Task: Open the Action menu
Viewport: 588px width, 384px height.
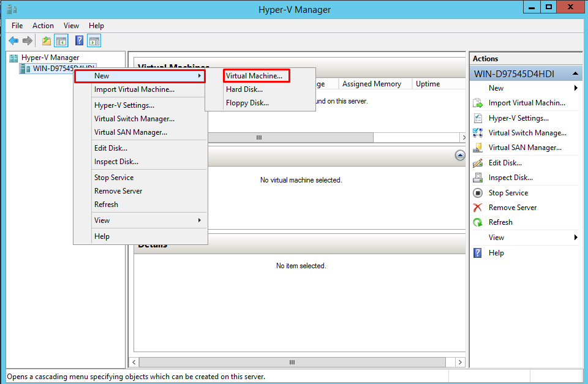Action: tap(43, 26)
